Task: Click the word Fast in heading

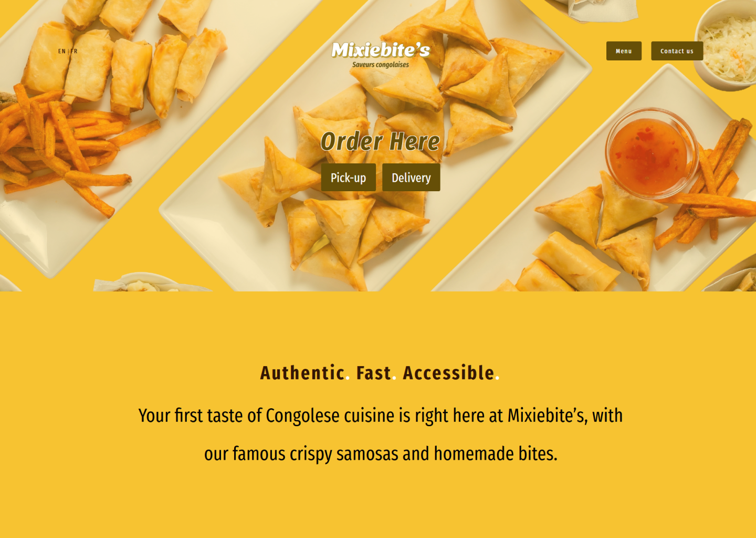Action: point(373,373)
